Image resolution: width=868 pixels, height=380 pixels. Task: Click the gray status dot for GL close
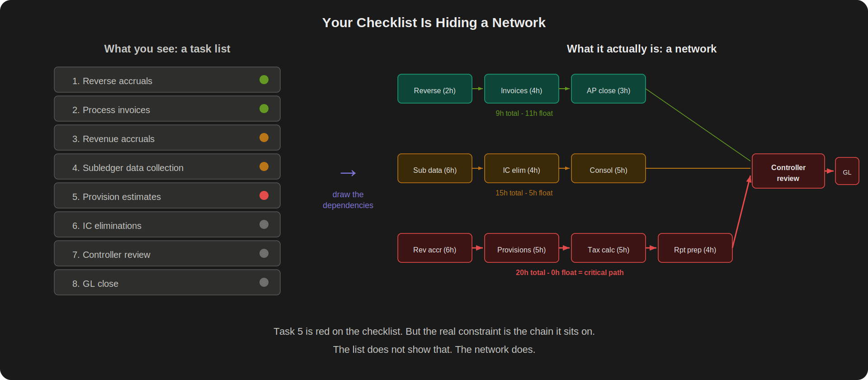click(264, 282)
